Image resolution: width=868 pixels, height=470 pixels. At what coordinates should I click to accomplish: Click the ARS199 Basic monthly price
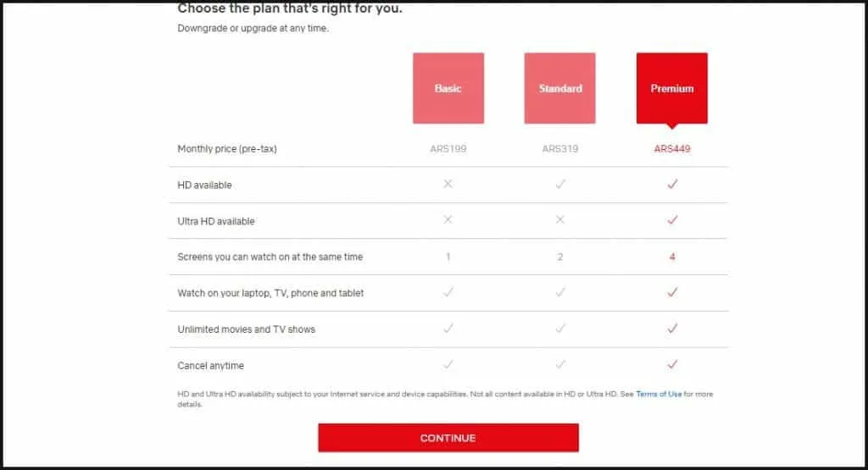tap(448, 149)
